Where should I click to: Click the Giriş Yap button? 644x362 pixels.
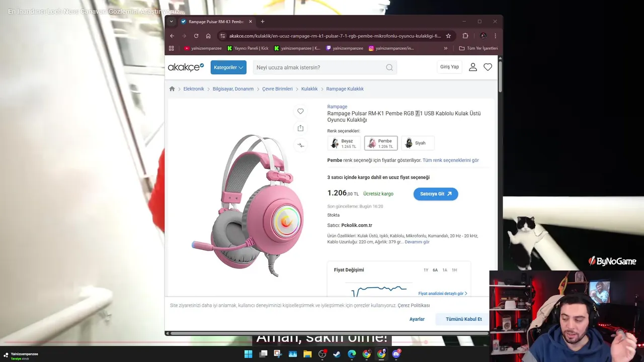(449, 67)
